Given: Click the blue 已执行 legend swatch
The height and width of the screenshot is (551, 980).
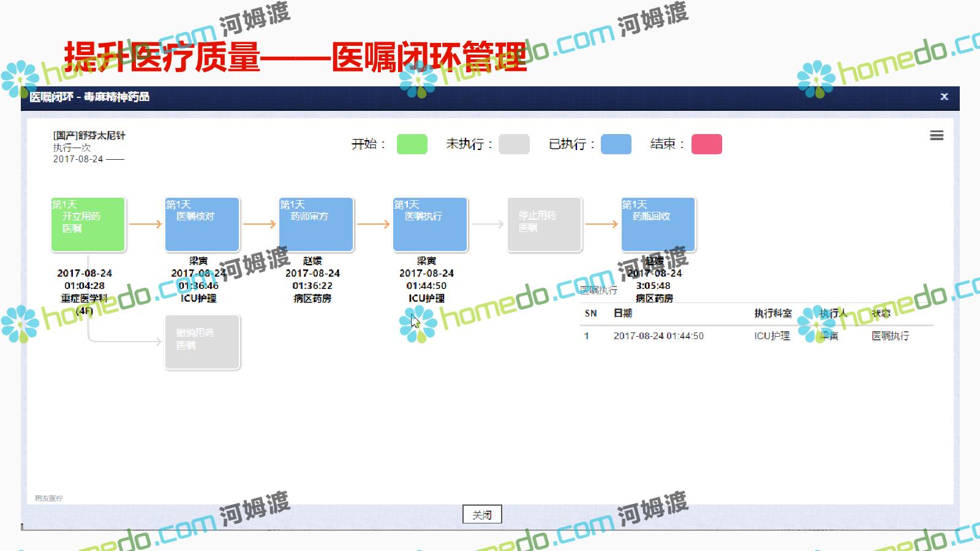Looking at the screenshot, I should (x=616, y=144).
